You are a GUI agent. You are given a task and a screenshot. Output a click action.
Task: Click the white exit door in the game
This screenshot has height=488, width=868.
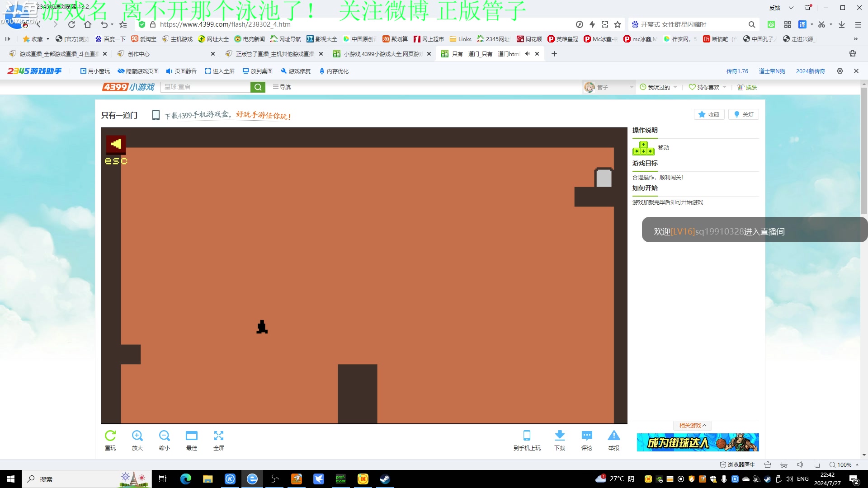click(604, 178)
